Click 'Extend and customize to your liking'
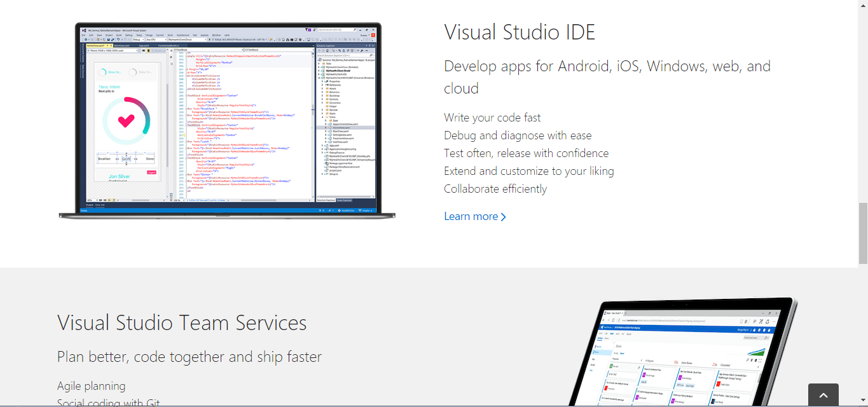Viewport: 868px width, 407px height. tap(529, 171)
